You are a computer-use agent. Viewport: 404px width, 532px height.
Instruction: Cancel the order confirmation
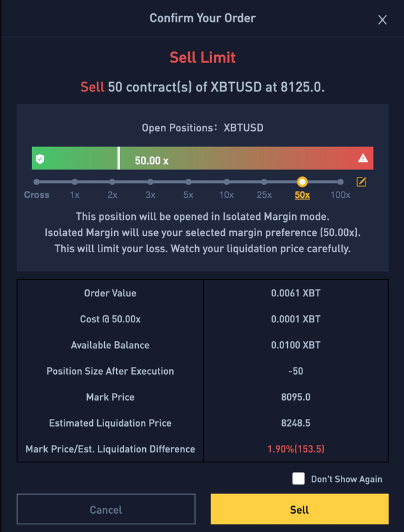[106, 509]
